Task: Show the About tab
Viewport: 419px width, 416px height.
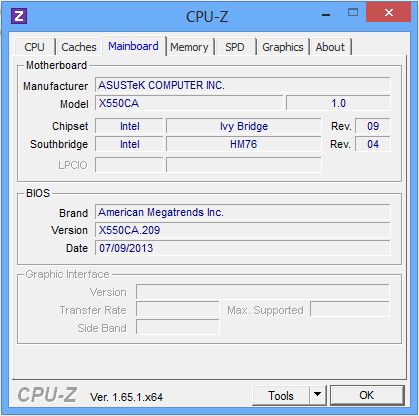Action: (x=330, y=47)
